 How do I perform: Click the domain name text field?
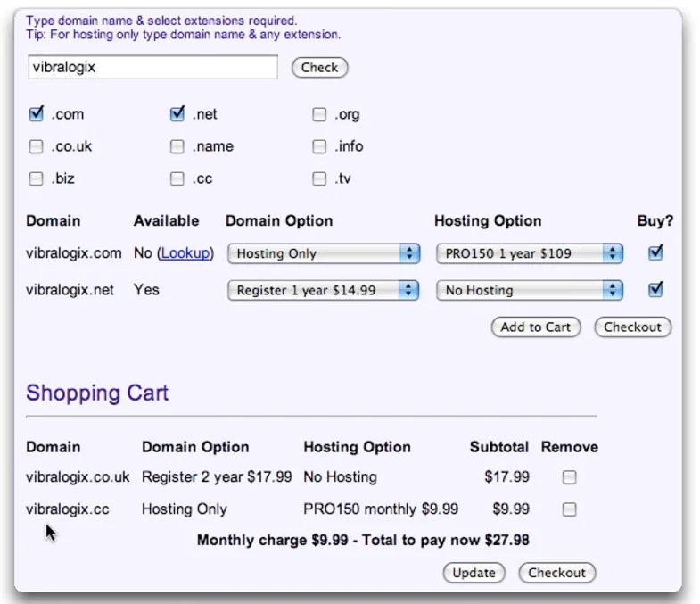tap(152, 67)
